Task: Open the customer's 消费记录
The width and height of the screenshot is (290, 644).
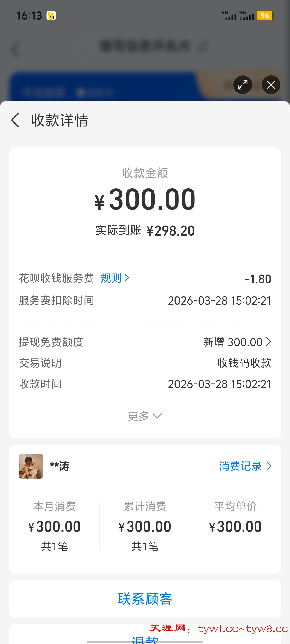Action: click(x=241, y=466)
